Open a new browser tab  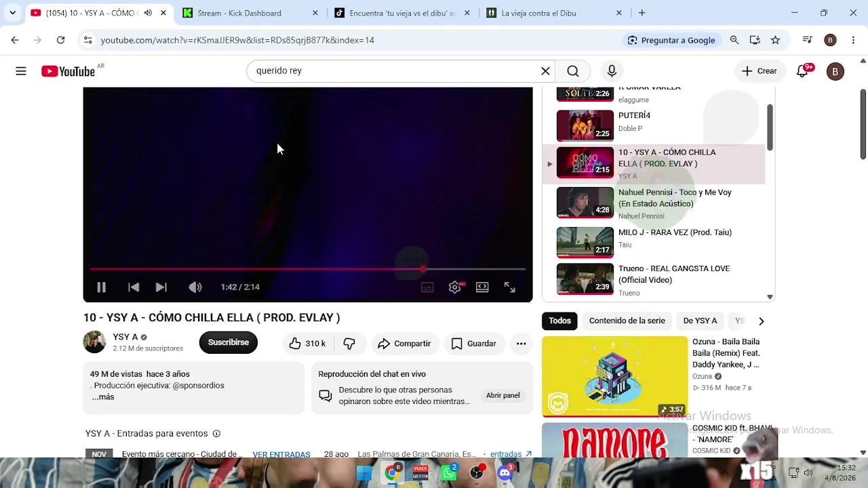coord(642,13)
